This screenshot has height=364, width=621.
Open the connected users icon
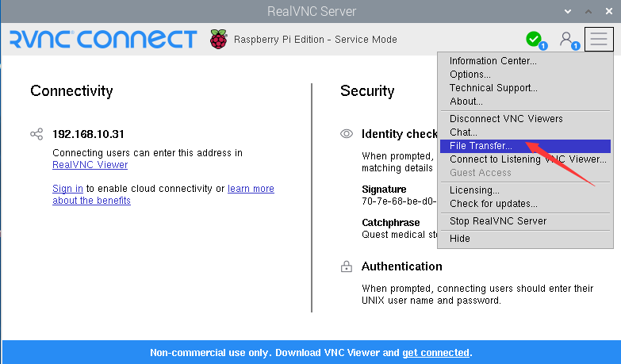pos(566,39)
